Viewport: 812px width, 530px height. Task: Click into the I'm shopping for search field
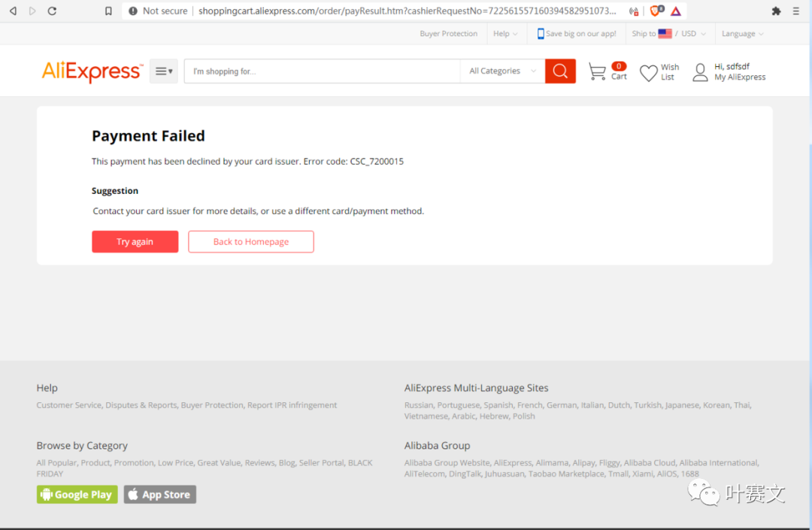[x=322, y=71]
